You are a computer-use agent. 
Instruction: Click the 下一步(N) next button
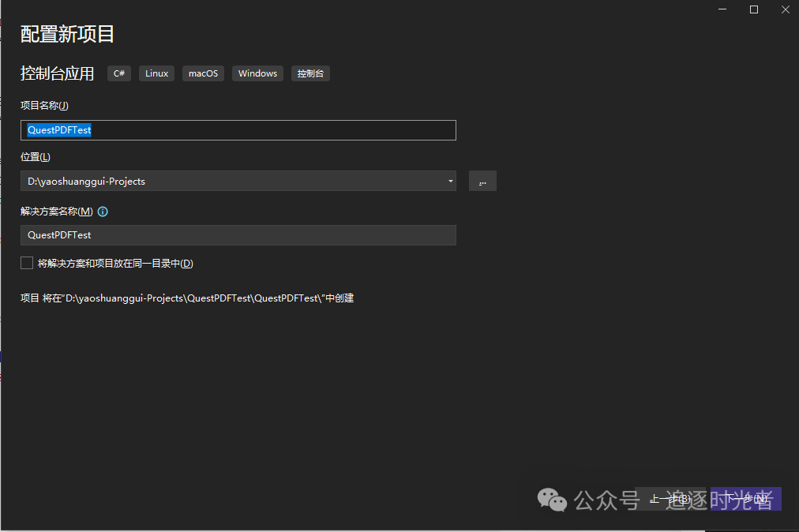click(746, 499)
